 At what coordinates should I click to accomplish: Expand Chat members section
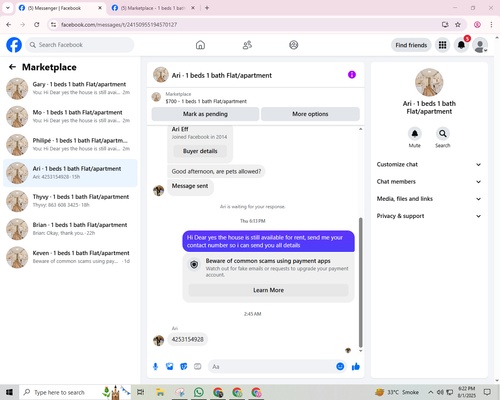coord(429,182)
